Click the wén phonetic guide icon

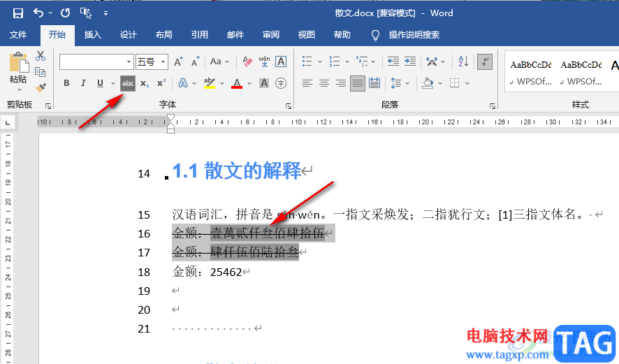(x=265, y=61)
